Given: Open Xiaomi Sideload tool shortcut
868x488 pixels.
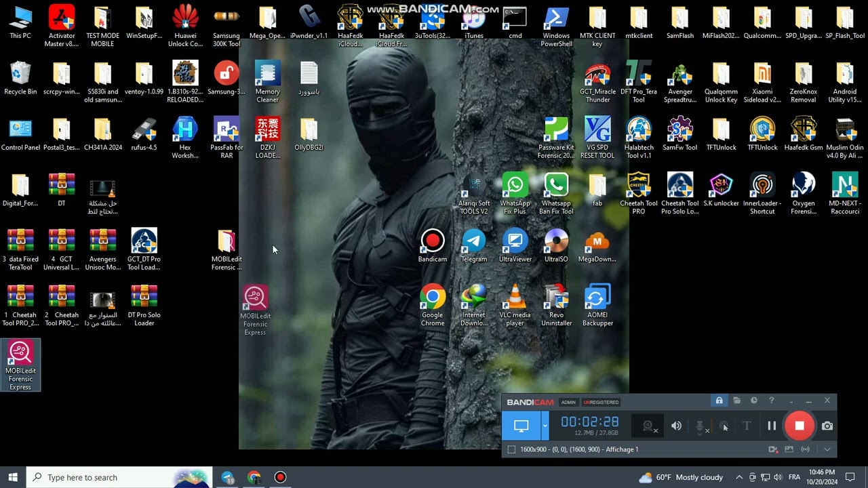Looking at the screenshot, I should pos(762,82).
